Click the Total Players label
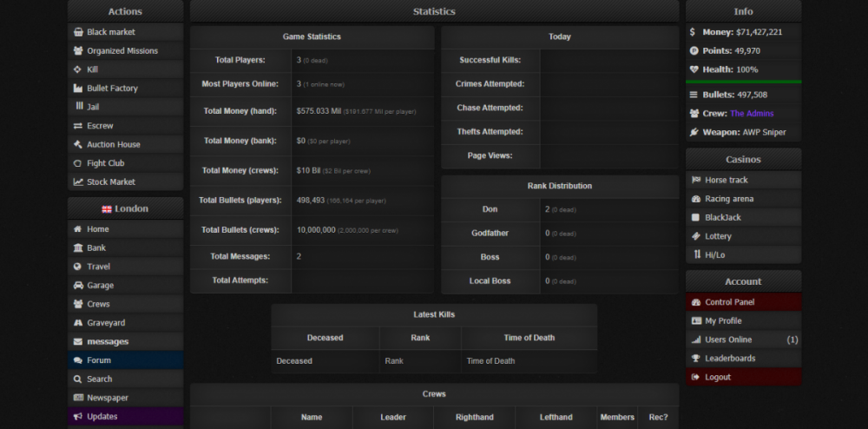 (240, 60)
